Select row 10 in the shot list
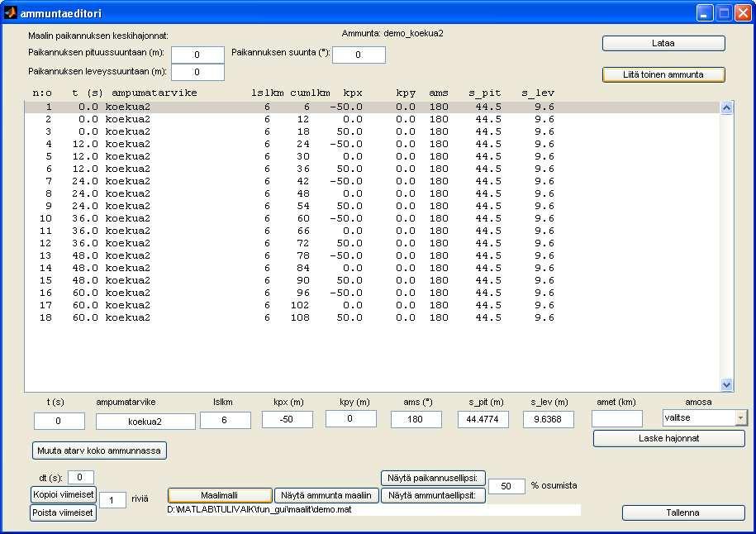Viewport: 756px width, 534px height. [371, 218]
